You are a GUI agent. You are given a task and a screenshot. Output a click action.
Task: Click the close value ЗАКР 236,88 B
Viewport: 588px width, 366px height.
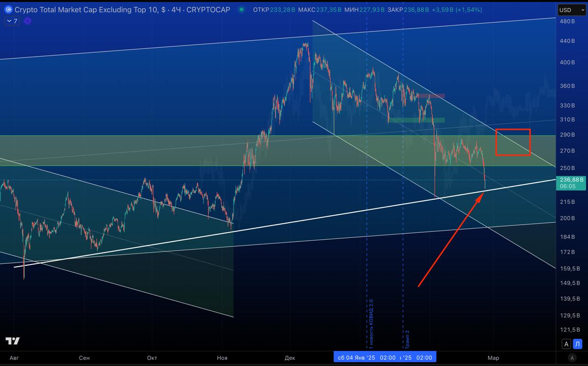[x=409, y=10]
